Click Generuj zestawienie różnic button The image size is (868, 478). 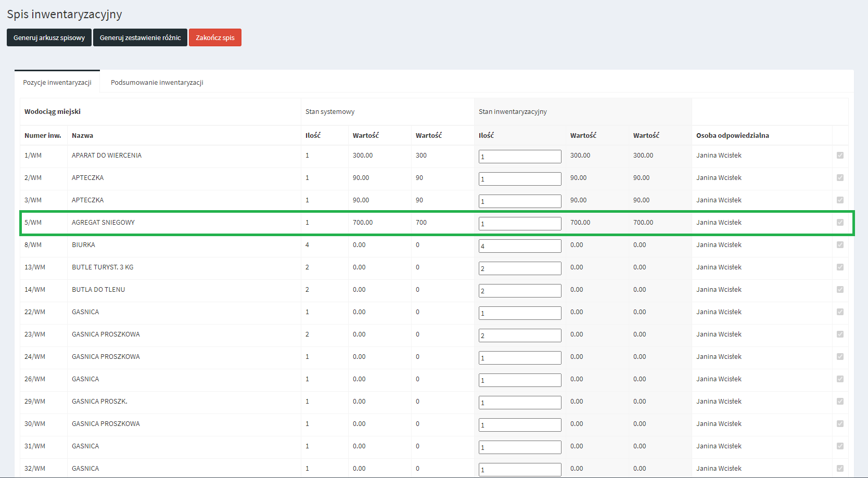(140, 37)
